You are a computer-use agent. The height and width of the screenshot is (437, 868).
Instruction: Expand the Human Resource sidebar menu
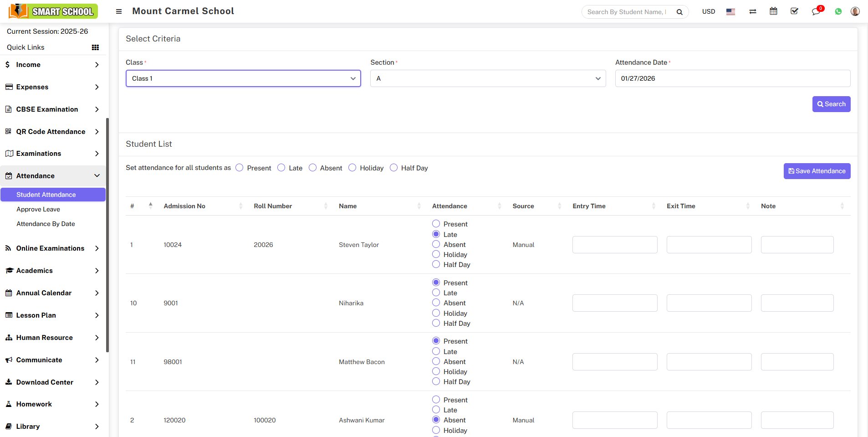[x=52, y=338]
